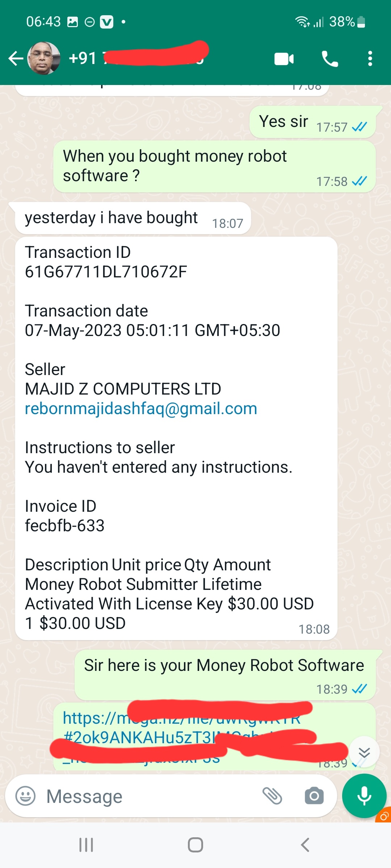The width and height of the screenshot is (391, 868).
Task: Start a video call
Action: click(x=284, y=59)
